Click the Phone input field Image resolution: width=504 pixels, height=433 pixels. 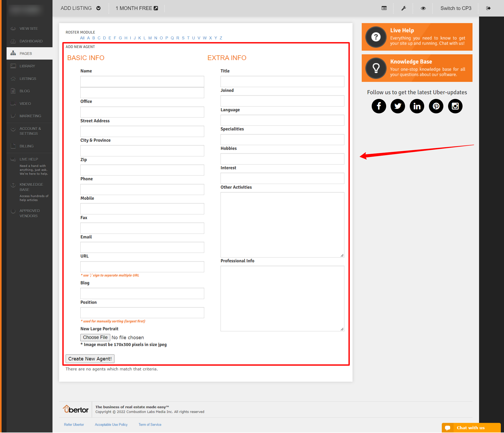[142, 189]
